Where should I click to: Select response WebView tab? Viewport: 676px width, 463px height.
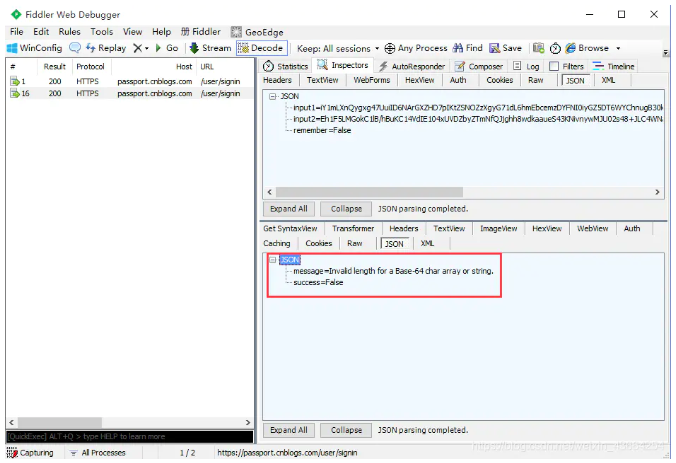point(592,228)
